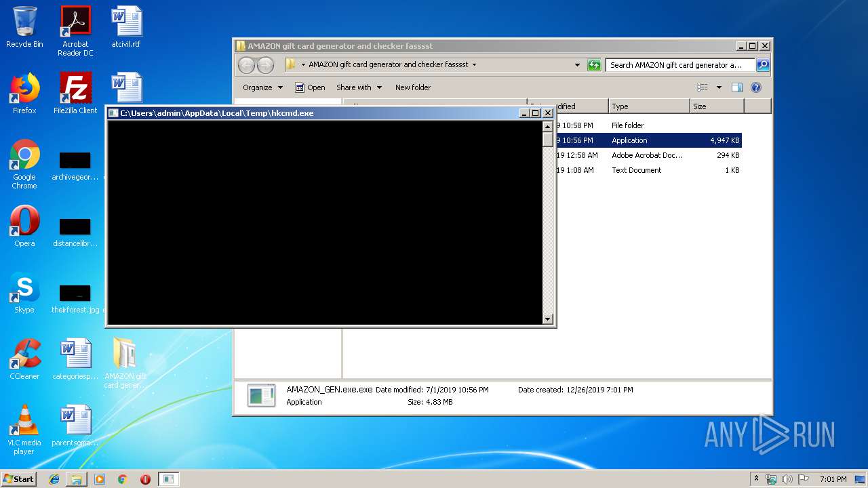Open hkcmd.exe console system menu icon
This screenshot has width=868, height=488.
pyautogui.click(x=113, y=113)
